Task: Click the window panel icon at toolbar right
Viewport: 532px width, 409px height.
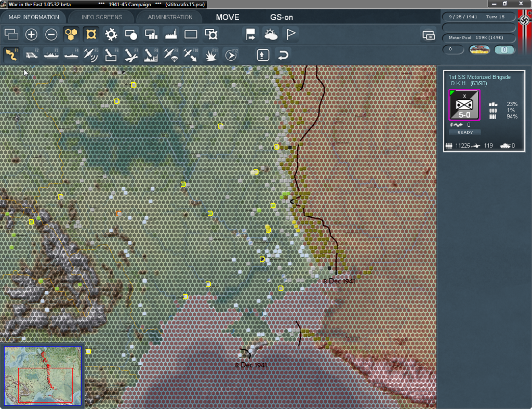Action: pos(429,35)
